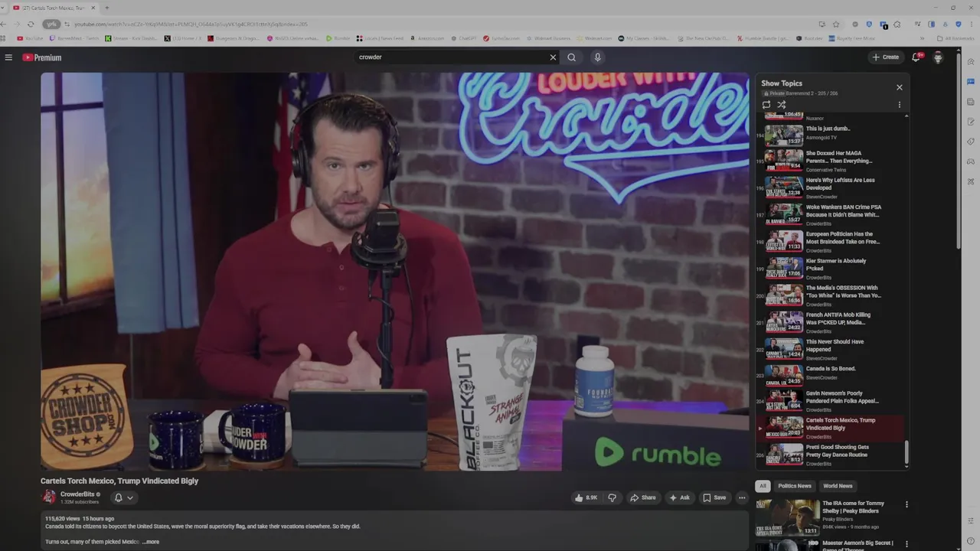
Task: Bookmark this page with the star
Action: pyautogui.click(x=836, y=24)
